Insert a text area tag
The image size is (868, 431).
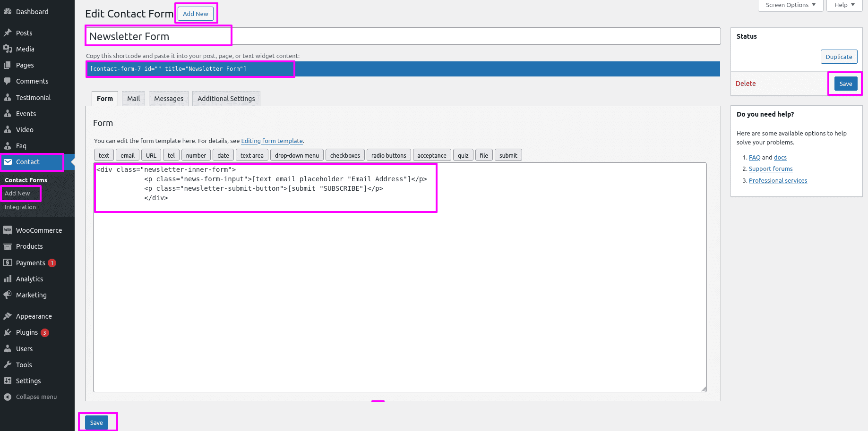click(252, 155)
